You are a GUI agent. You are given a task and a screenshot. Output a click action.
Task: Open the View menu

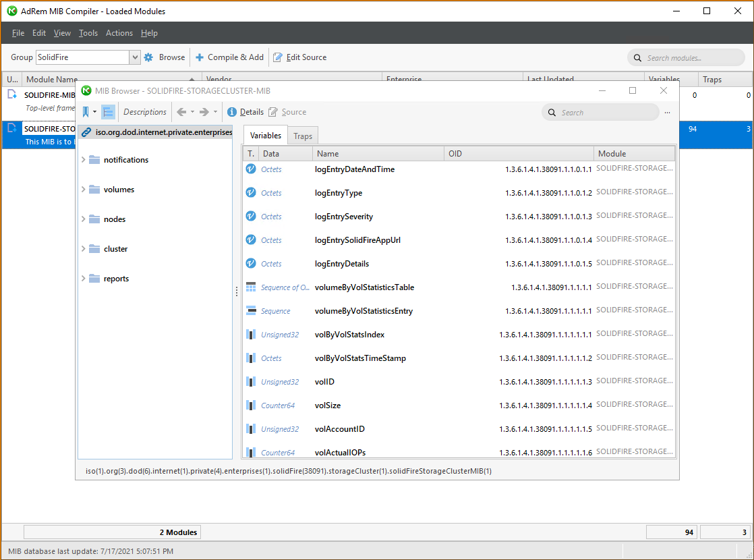point(62,33)
